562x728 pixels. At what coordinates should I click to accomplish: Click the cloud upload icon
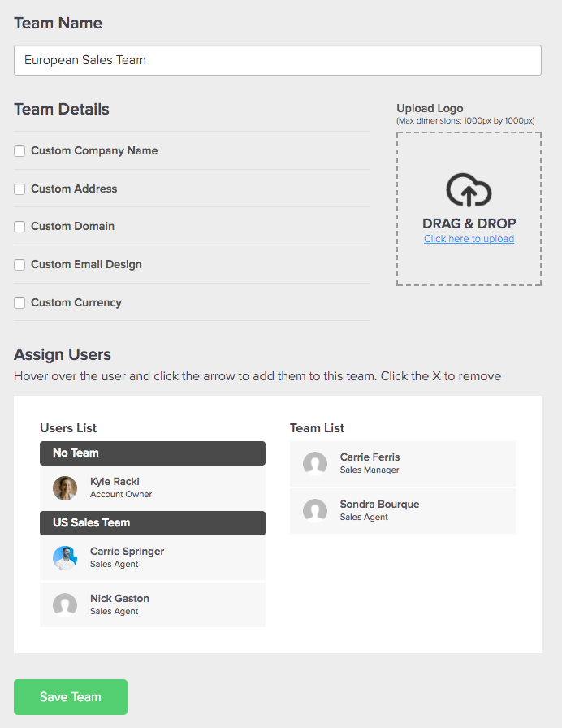tap(469, 190)
